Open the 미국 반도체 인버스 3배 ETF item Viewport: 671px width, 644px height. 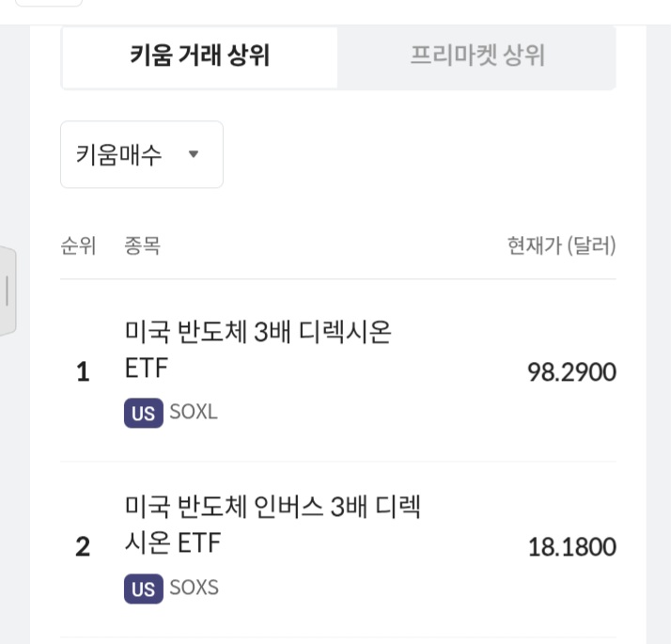tap(273, 526)
